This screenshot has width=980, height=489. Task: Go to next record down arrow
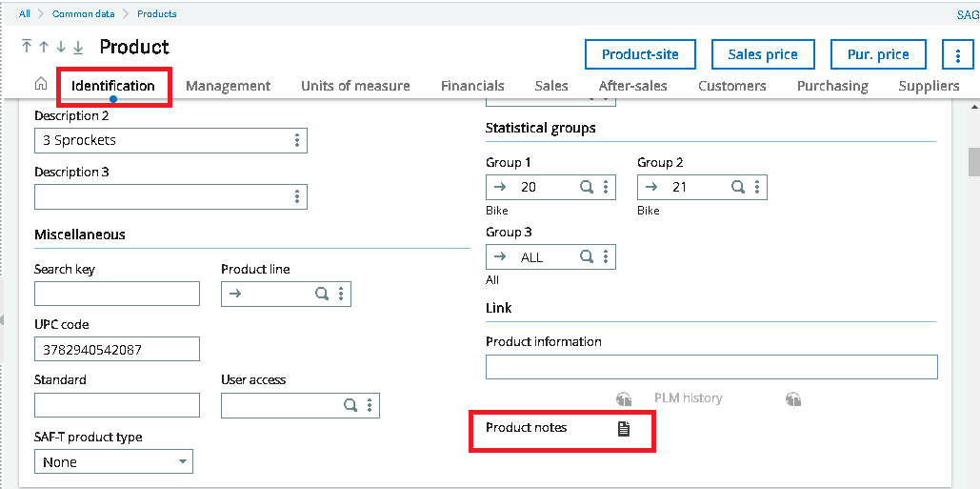61,47
